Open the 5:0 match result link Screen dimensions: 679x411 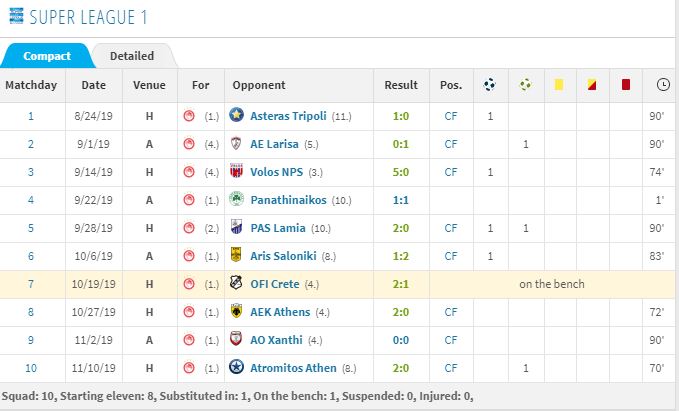[401, 172]
